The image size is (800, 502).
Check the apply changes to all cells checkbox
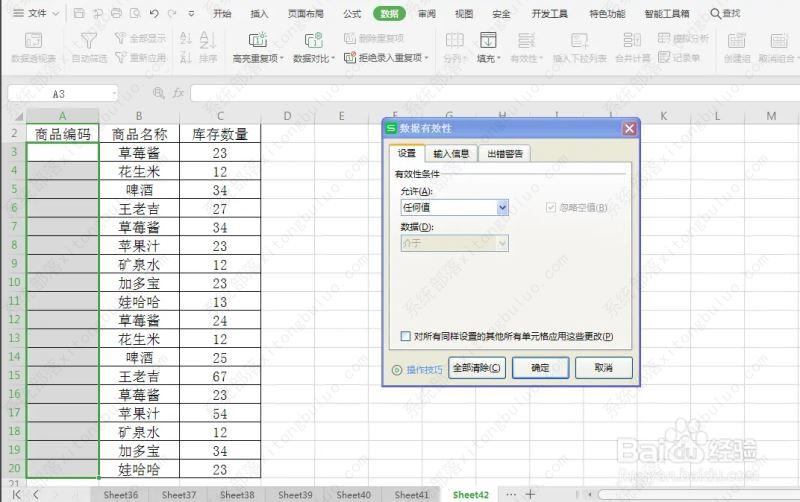(405, 337)
